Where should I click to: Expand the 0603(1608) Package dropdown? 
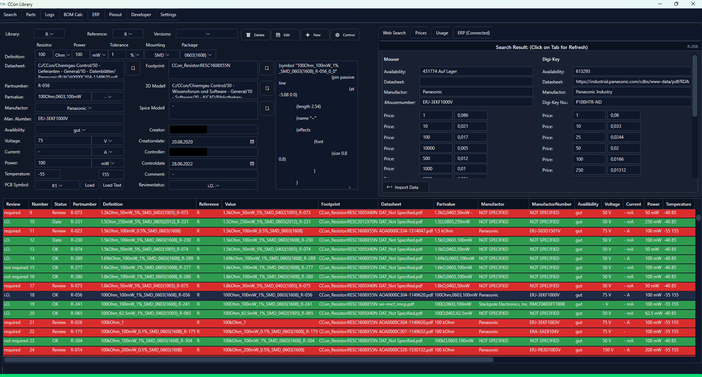click(198, 55)
